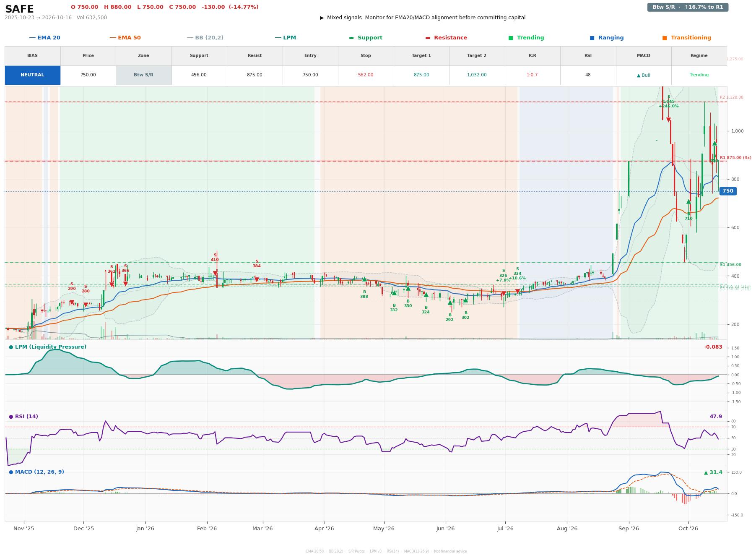Click the buy marker labeled 302
Screen dimensions: 756x558
coord(465,300)
